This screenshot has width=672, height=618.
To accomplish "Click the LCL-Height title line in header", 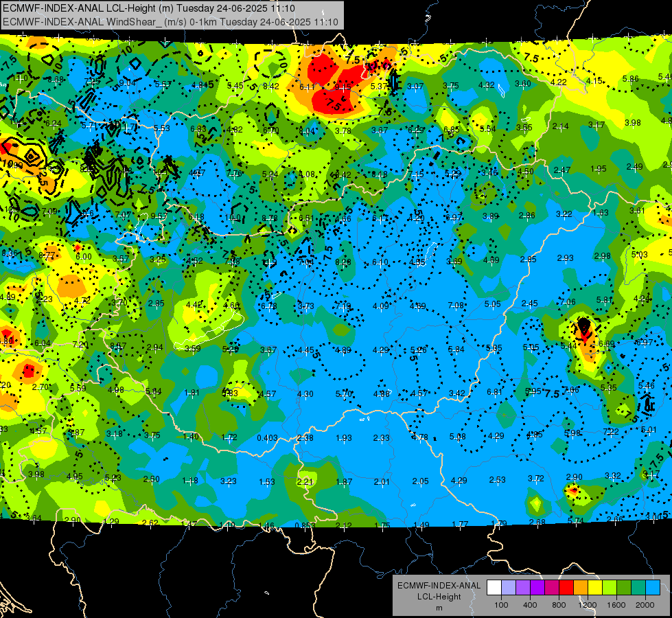I will 148,8.
